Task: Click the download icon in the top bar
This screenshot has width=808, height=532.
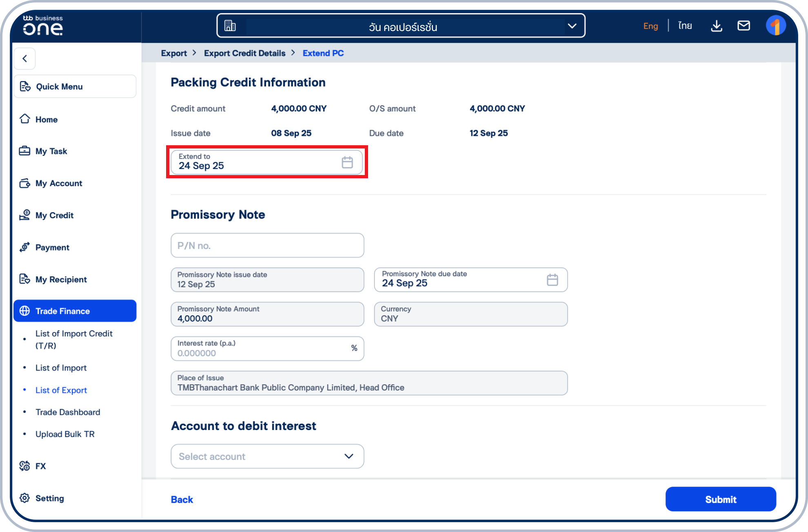Action: tap(716, 25)
